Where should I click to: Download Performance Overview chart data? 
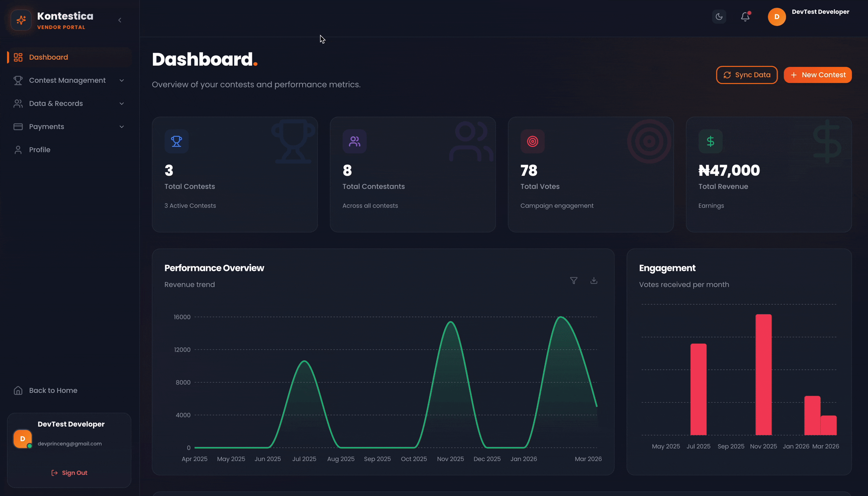coord(594,281)
